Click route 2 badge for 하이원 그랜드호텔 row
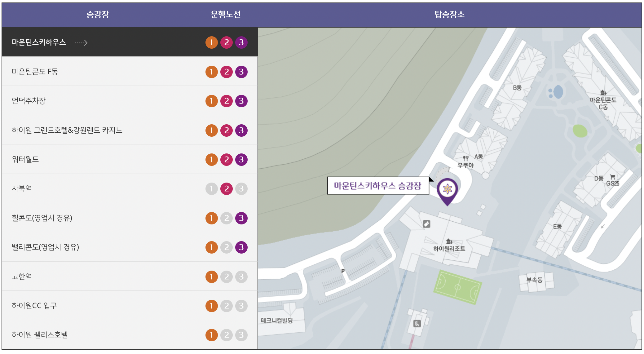 (227, 131)
